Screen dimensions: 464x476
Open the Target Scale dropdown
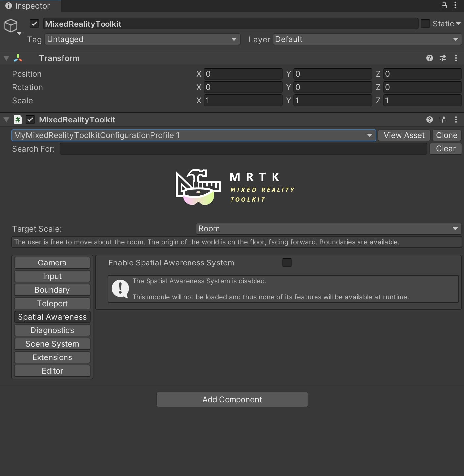pyautogui.click(x=329, y=229)
